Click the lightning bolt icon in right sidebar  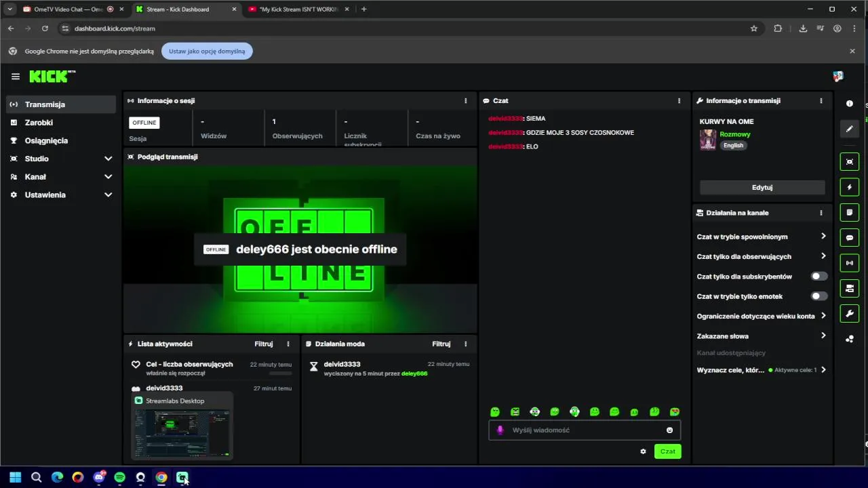(x=850, y=187)
